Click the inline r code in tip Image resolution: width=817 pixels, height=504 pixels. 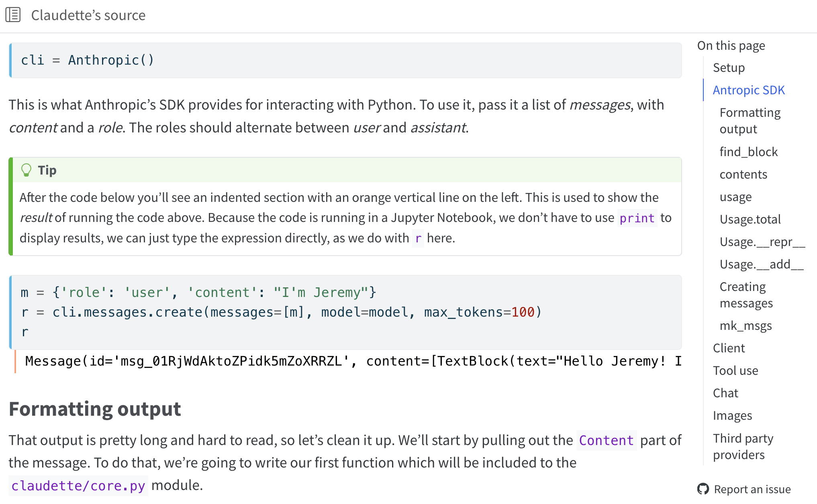(418, 238)
